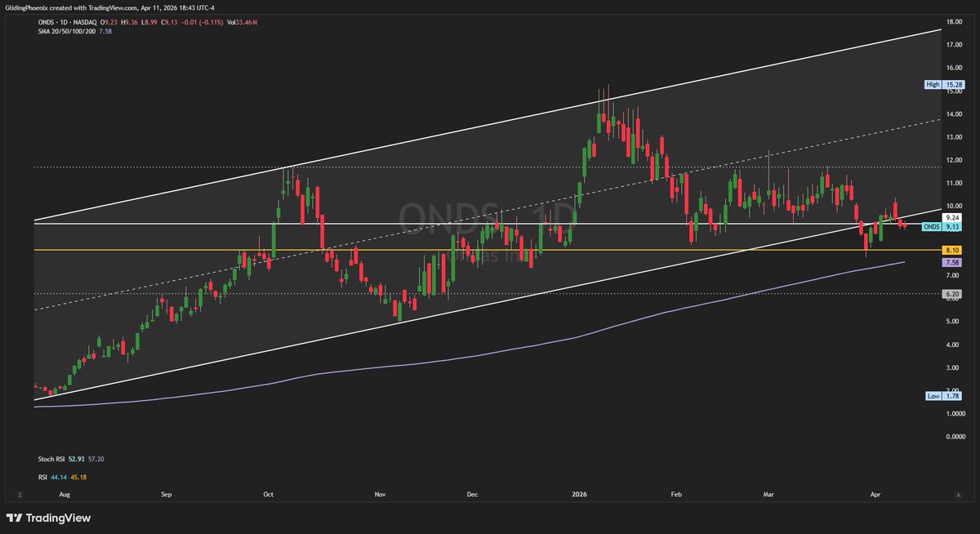
Task: Click the Aug label on time axis
Action: tap(66, 495)
